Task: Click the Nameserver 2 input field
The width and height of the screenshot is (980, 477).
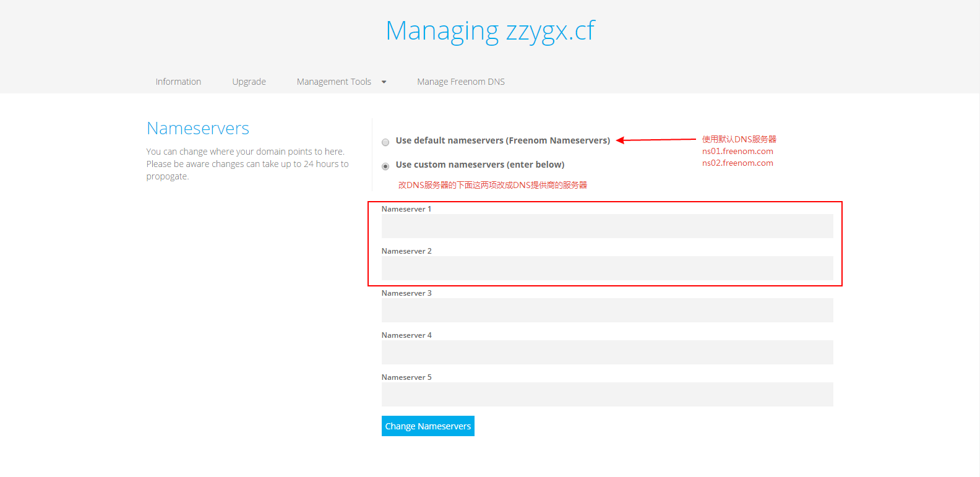Action: point(607,268)
